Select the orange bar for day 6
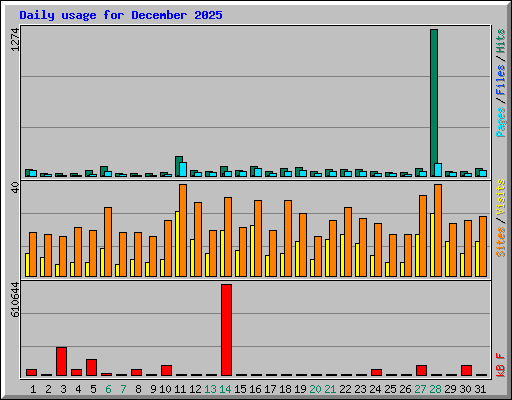 [x=108, y=242]
